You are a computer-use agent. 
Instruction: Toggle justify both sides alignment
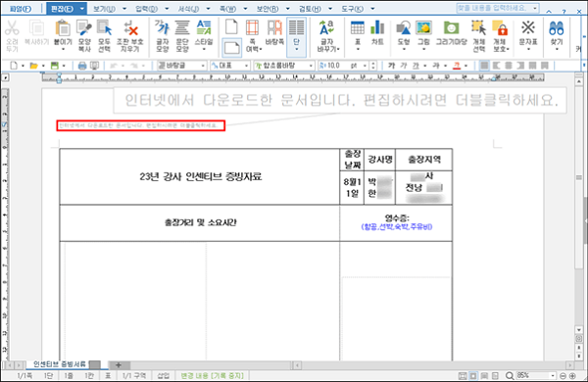click(484, 66)
